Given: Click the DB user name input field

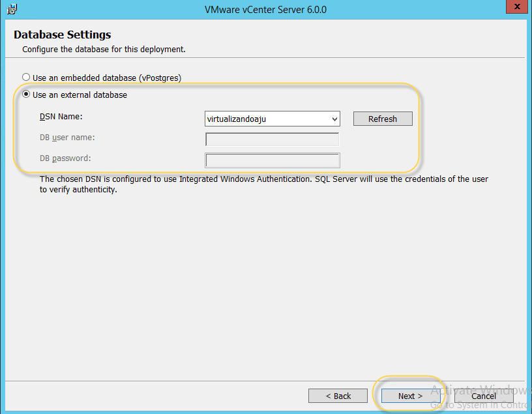Looking at the screenshot, I should pos(272,139).
